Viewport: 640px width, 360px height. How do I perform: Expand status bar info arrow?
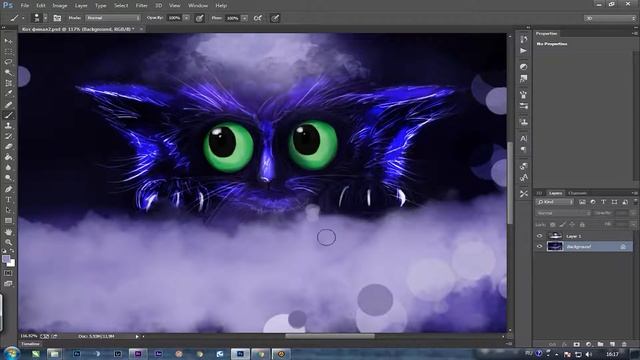137,336
